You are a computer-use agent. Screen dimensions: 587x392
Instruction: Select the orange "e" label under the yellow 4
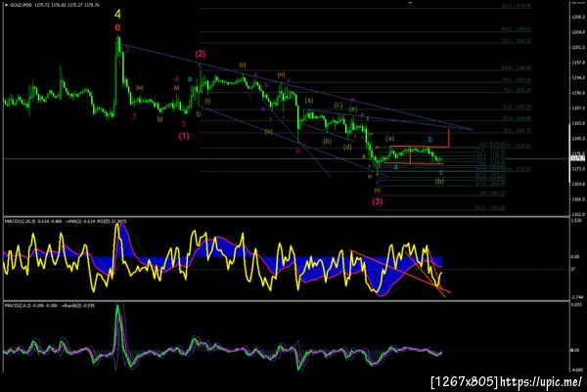coord(117,27)
